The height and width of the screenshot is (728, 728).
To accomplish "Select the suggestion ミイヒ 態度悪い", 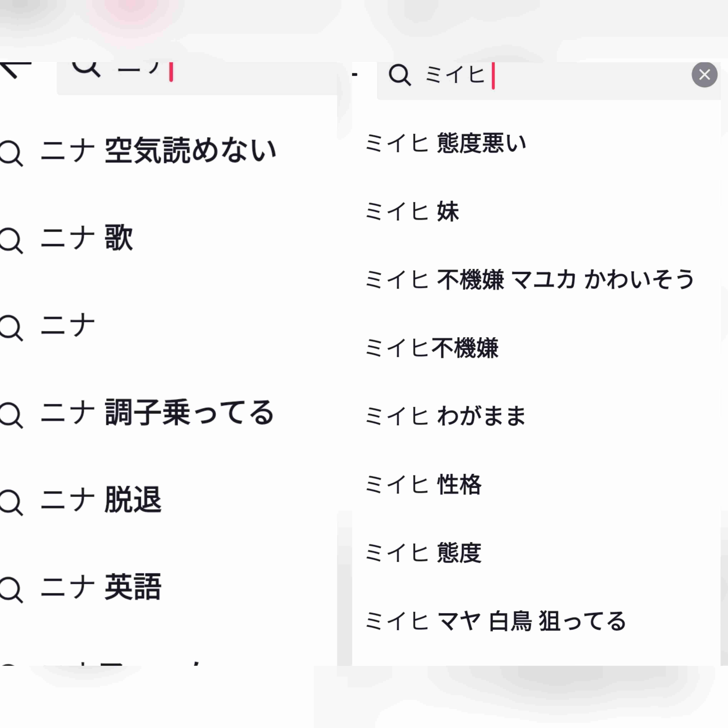I will tap(445, 143).
